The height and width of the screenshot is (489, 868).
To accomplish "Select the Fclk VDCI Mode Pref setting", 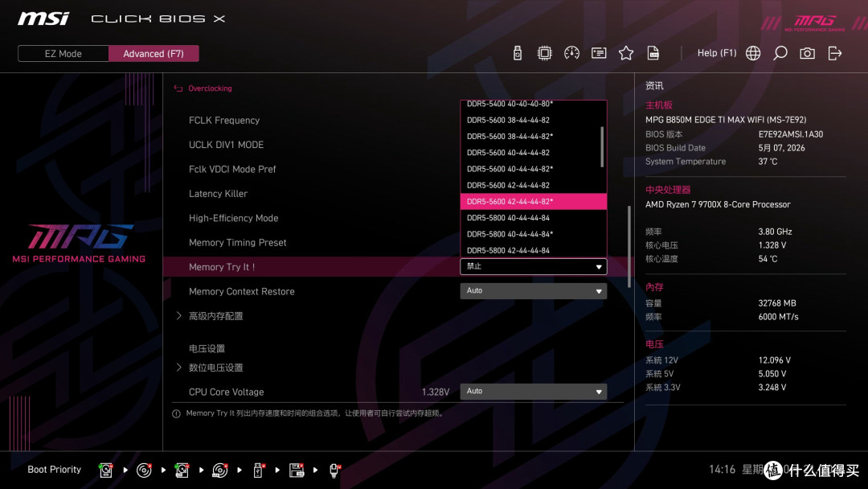I will pos(232,169).
